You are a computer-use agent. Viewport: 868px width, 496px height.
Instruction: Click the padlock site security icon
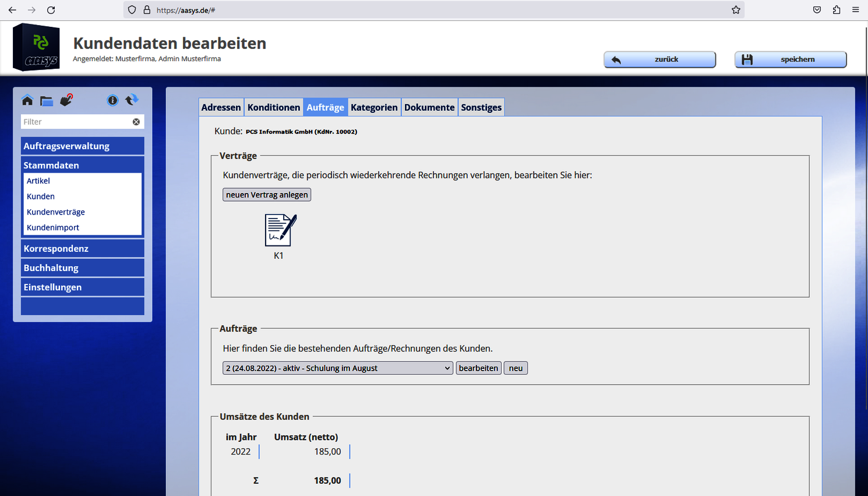click(147, 10)
